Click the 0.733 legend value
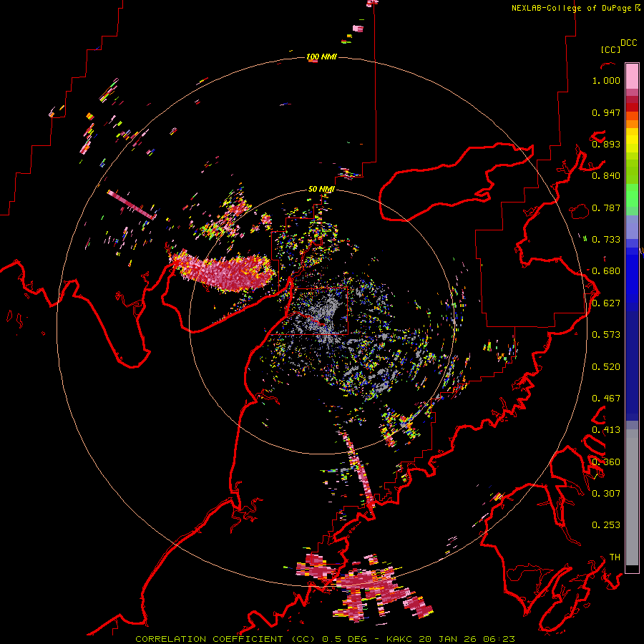Image resolution: width=644 pixels, height=644 pixels. 606,240
